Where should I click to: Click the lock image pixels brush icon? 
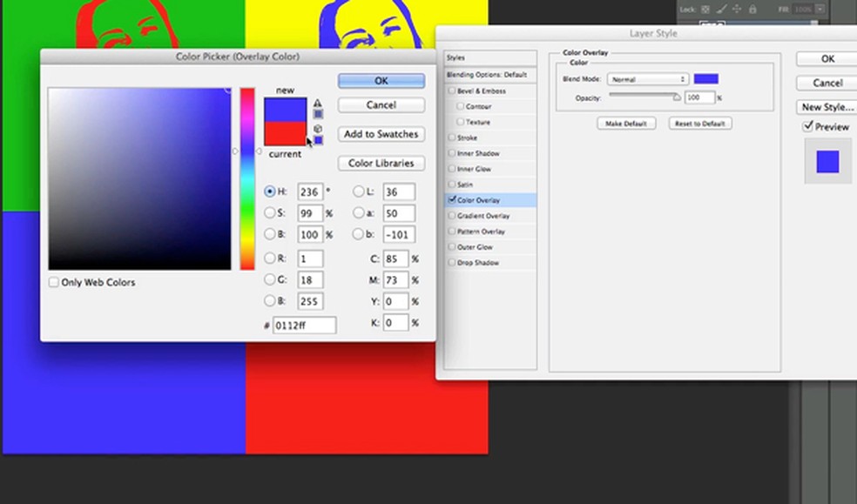720,9
